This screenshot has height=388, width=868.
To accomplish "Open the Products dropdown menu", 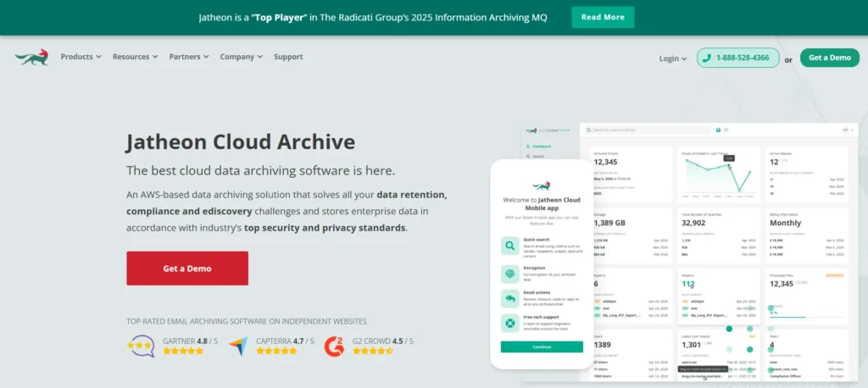I will coord(81,57).
